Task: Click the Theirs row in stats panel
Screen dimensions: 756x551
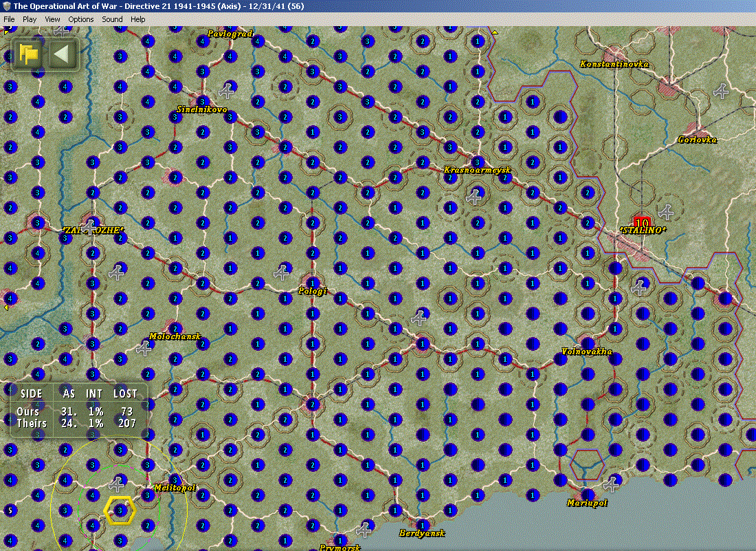Action: (76, 423)
